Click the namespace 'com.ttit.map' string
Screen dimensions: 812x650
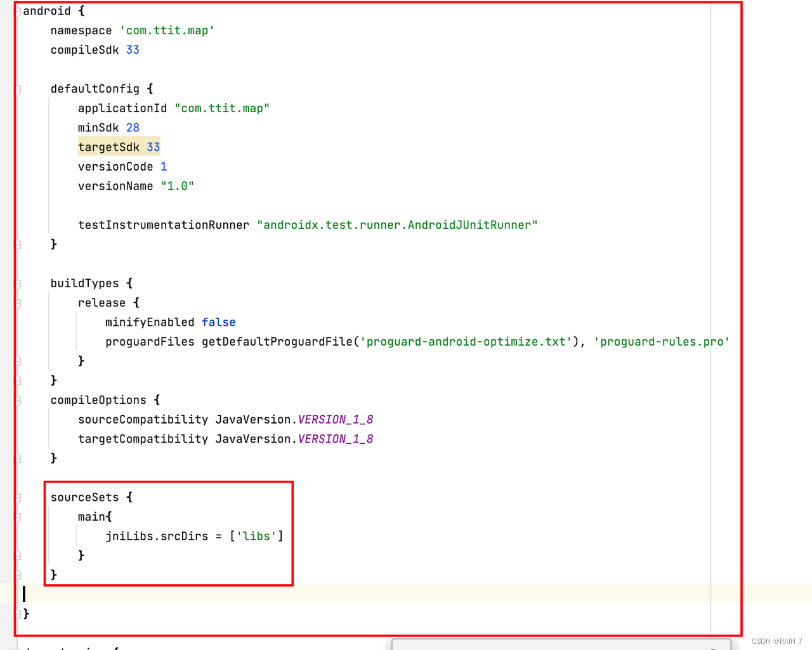coord(167,30)
